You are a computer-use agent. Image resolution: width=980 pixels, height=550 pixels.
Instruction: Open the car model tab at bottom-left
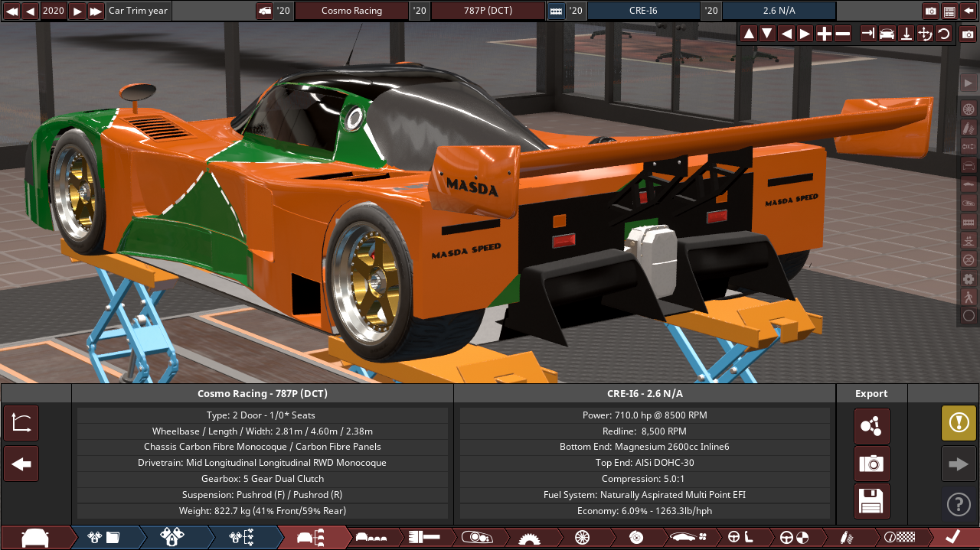click(35, 537)
